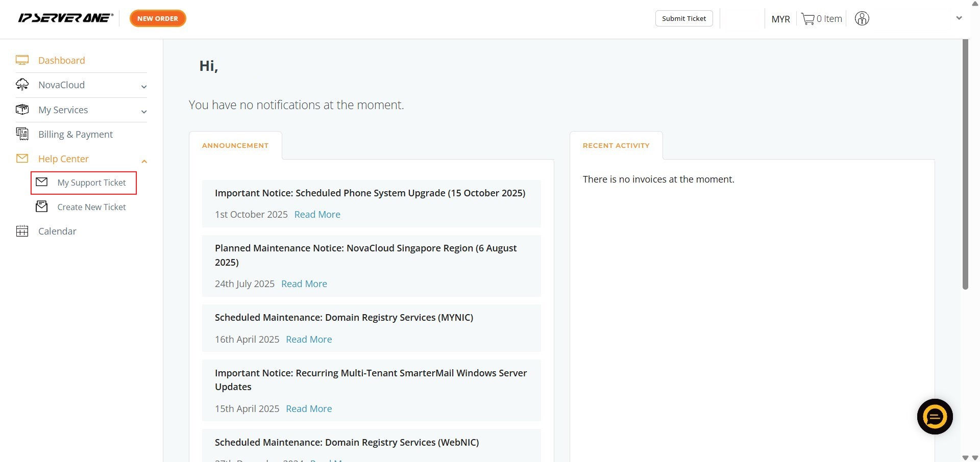Click the Dashboard monitor icon
Screen dimensions: 980x462
pos(22,60)
